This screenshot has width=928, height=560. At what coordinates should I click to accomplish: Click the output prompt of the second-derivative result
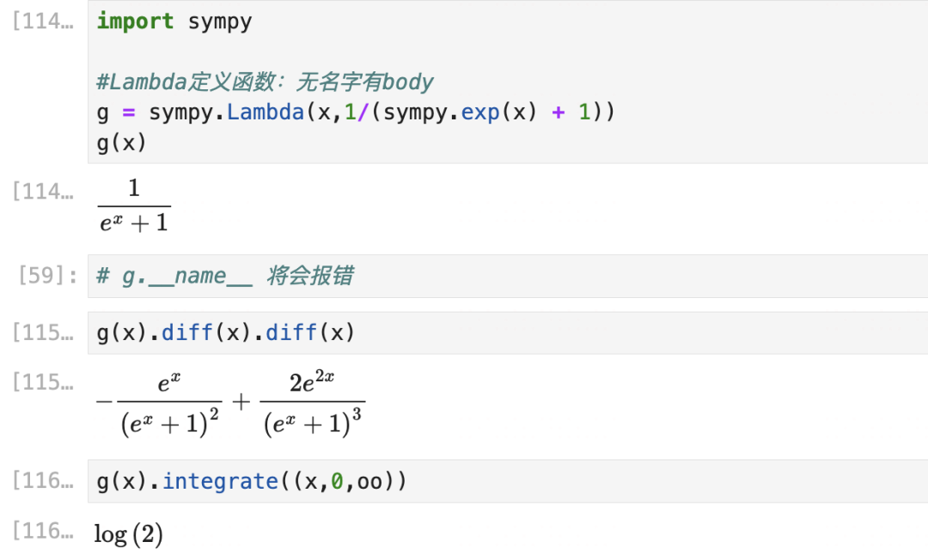tap(43, 382)
